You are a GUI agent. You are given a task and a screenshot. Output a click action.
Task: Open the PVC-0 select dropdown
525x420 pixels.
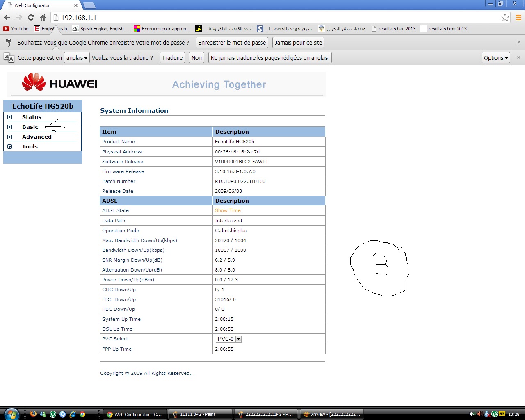[x=229, y=339]
